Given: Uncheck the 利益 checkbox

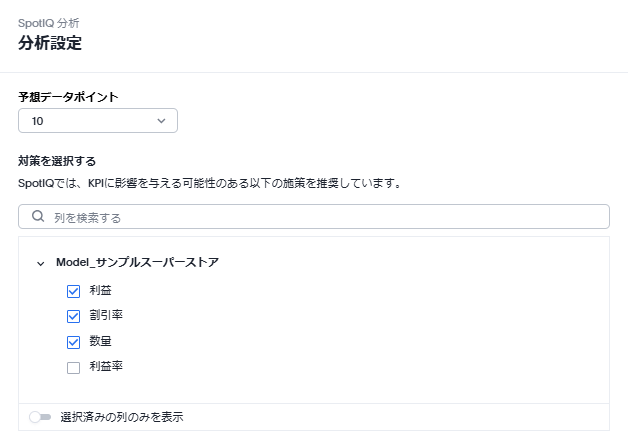Looking at the screenshot, I should pyautogui.click(x=73, y=291).
